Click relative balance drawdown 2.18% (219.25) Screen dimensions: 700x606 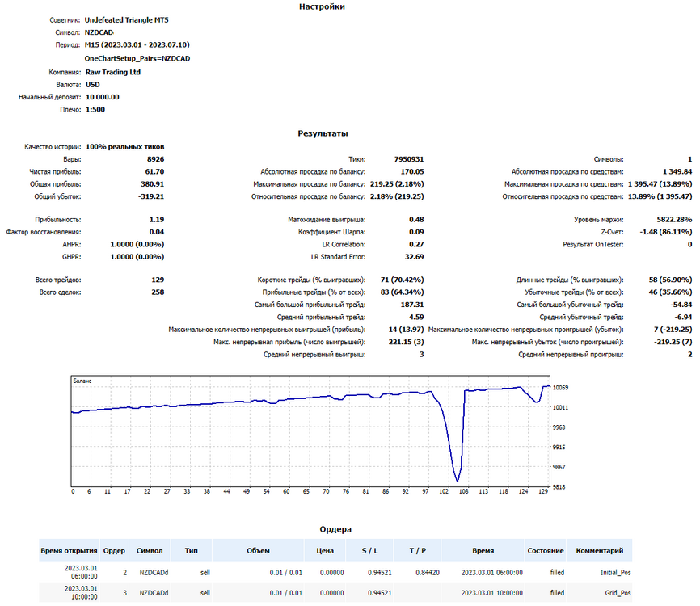(397, 197)
